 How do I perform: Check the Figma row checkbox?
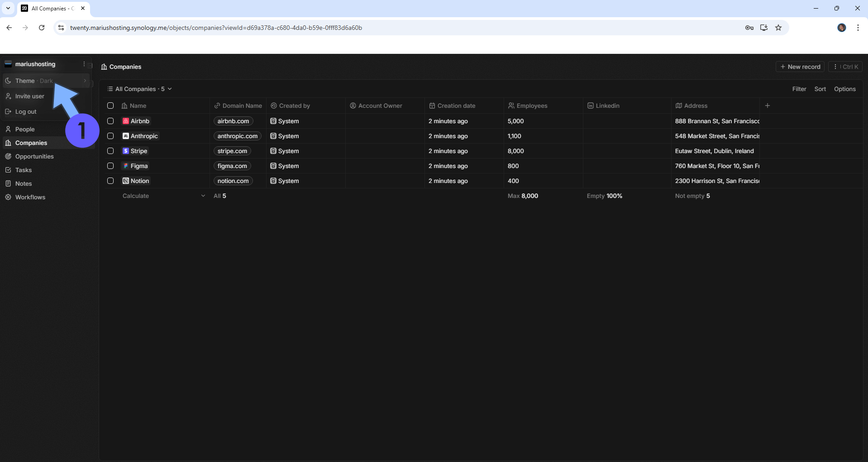[x=110, y=166]
